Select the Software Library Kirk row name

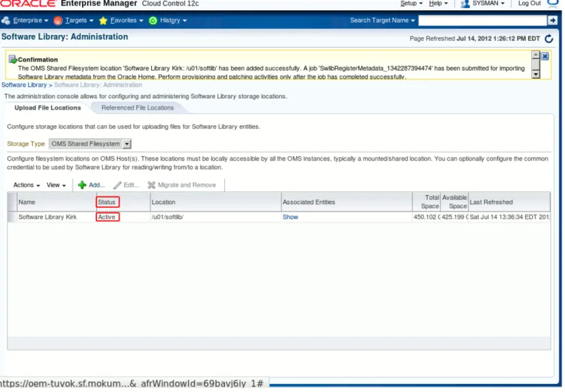(48, 218)
